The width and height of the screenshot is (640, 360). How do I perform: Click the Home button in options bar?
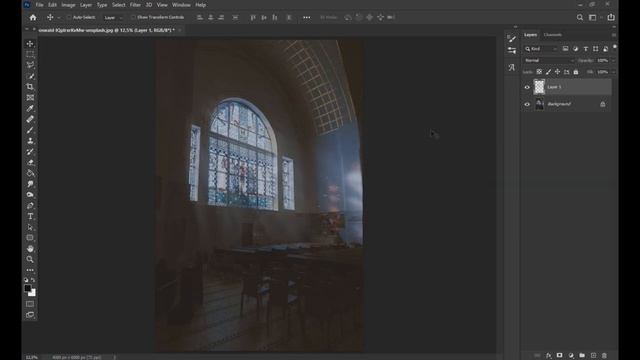tap(33, 18)
